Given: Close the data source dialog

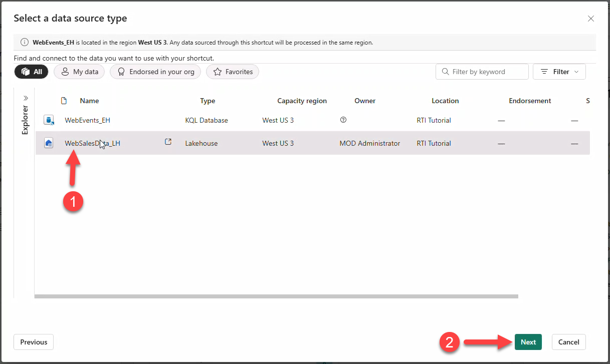Looking at the screenshot, I should point(590,19).
